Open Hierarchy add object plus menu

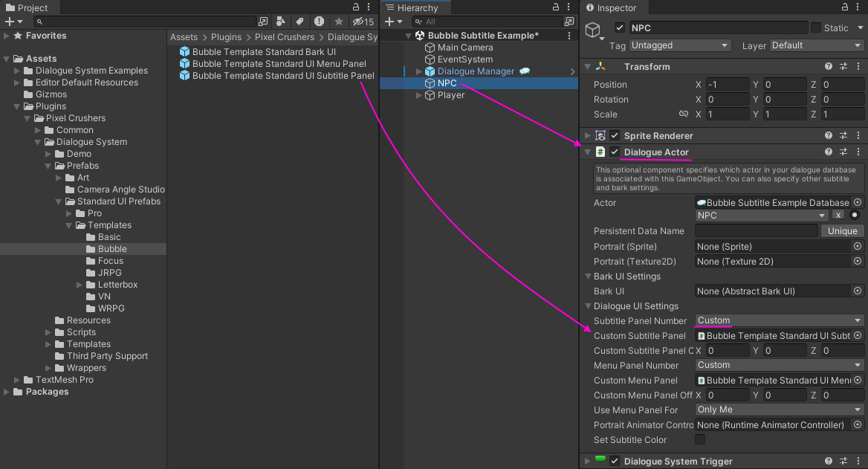coord(393,22)
